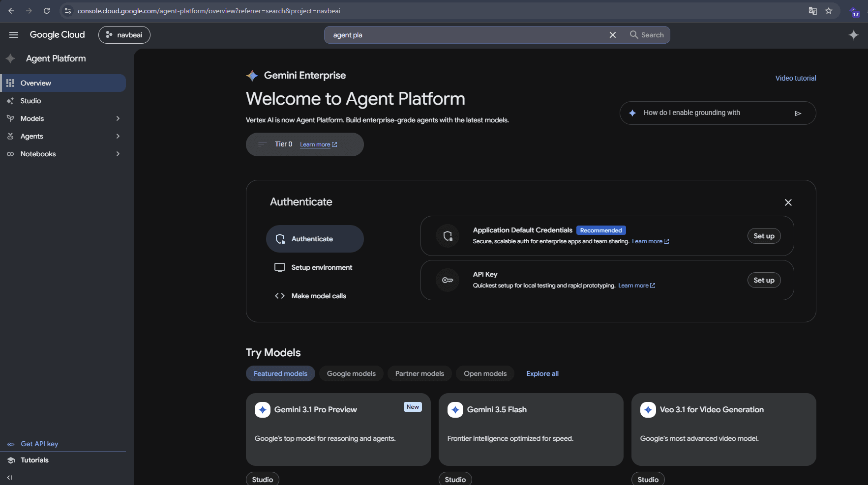Expand the Models submenu chevron
The image size is (868, 485).
click(118, 118)
